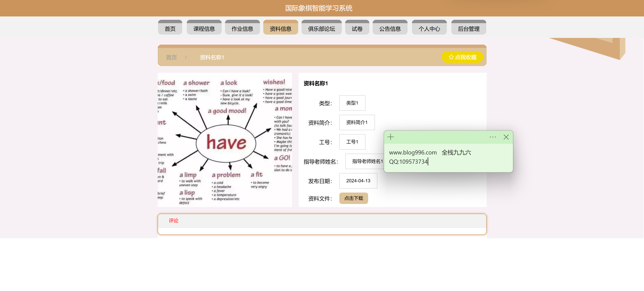Go to the 作业信息 tab
644x291 pixels.
click(x=242, y=29)
